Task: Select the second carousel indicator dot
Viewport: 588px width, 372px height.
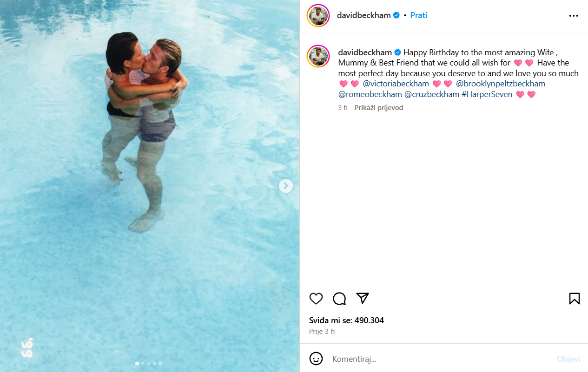Action: (143, 363)
